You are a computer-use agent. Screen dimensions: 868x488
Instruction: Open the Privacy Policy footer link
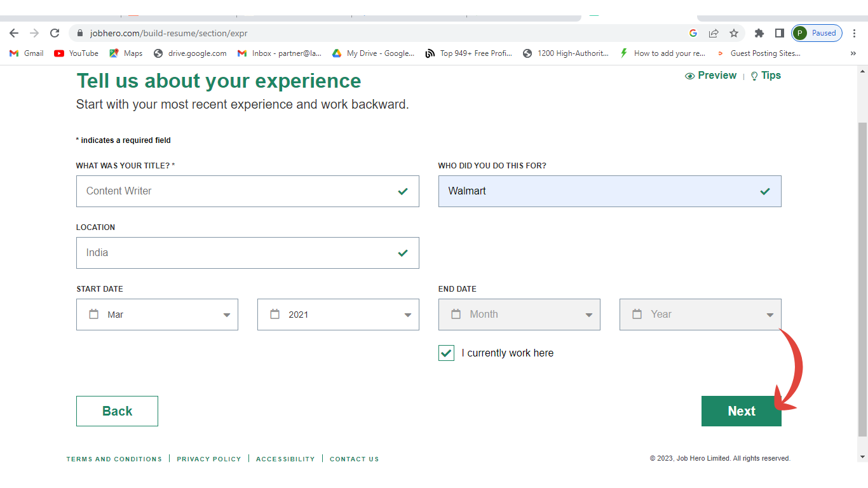(x=209, y=459)
